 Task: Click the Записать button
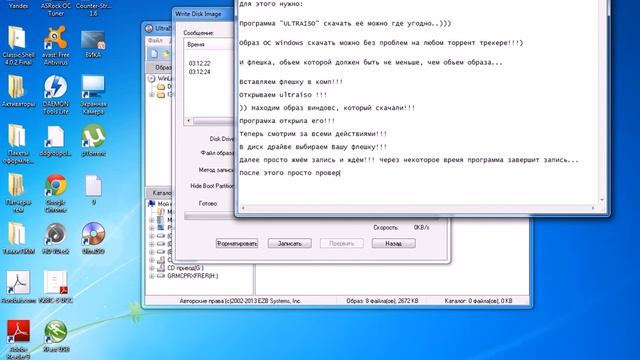point(289,243)
